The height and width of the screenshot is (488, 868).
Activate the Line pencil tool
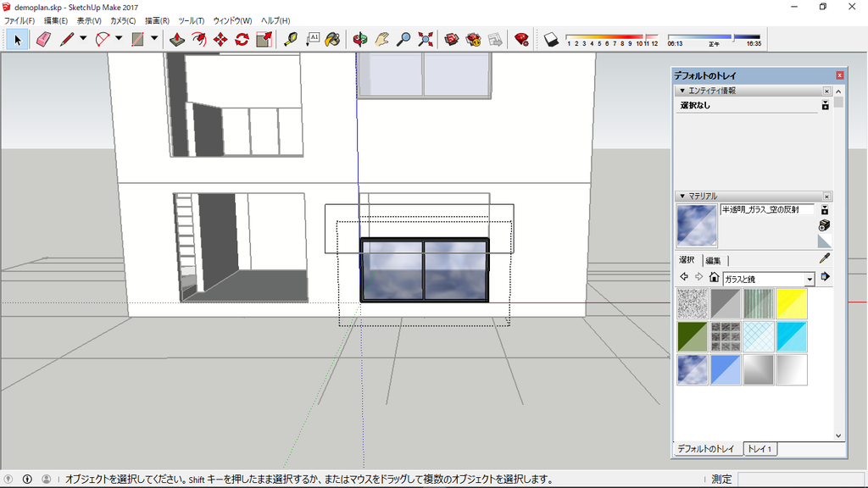[x=66, y=39]
